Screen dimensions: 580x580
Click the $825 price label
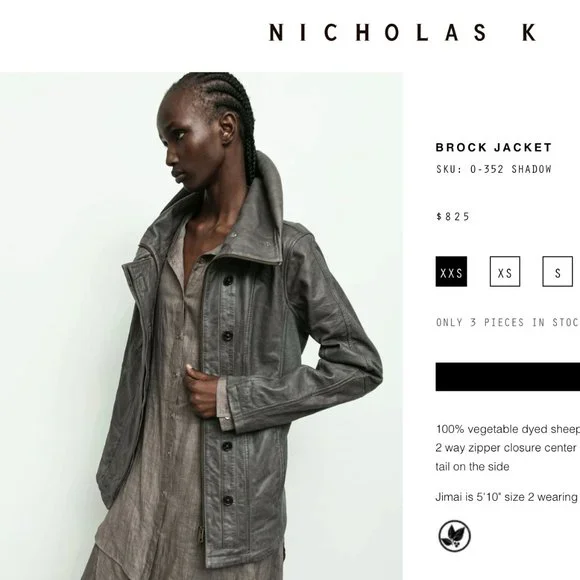coord(453,216)
